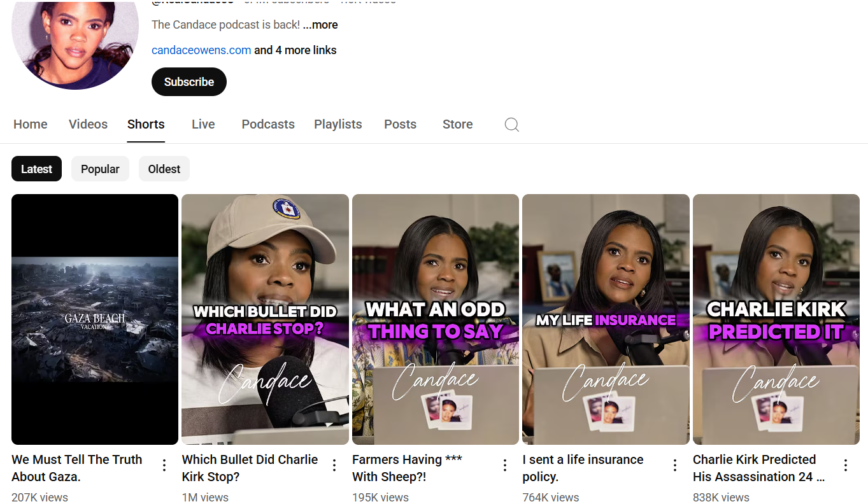
Task: Play the 'Gaza Beach Vacation' short thumbnail
Action: click(95, 319)
